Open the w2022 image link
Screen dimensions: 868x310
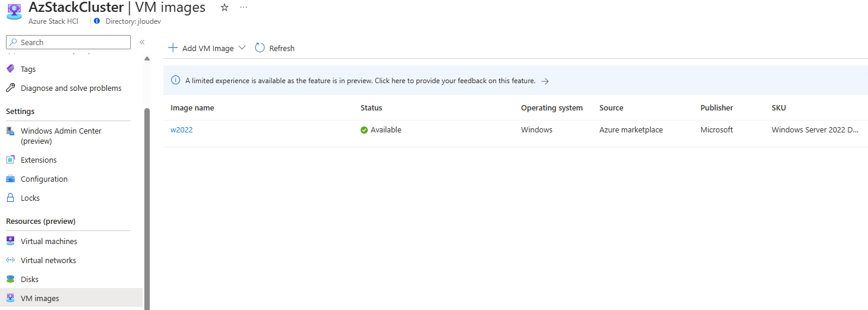pos(182,130)
